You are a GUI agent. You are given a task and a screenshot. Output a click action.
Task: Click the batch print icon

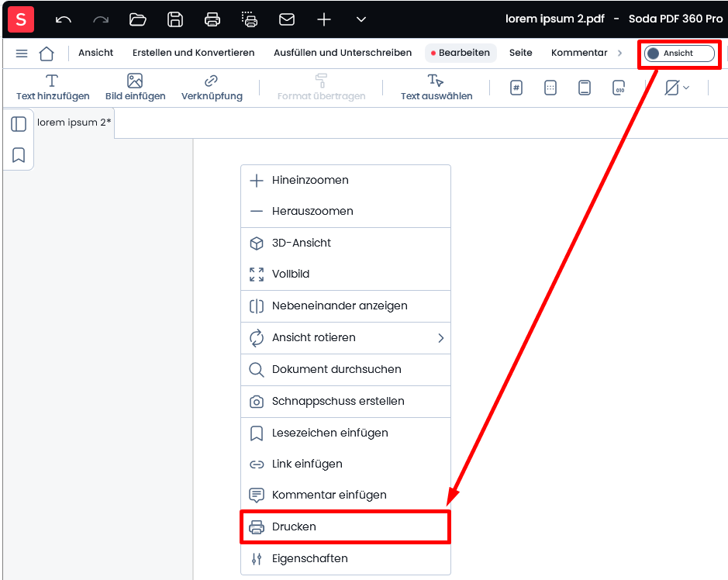(250, 19)
